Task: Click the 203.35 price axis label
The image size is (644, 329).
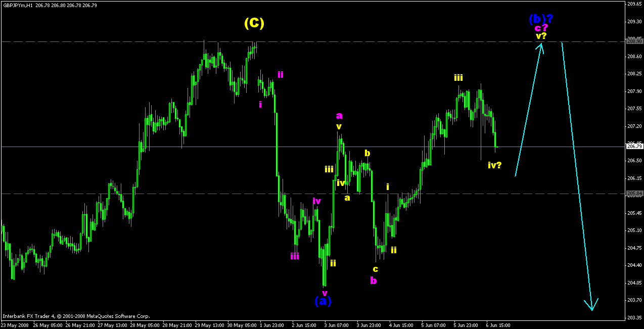Action: pos(634,317)
